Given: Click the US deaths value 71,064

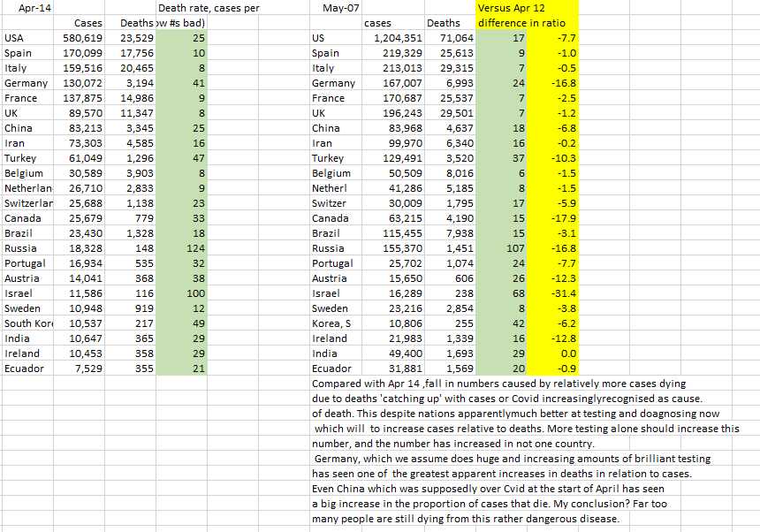Looking at the screenshot, I should [x=457, y=38].
